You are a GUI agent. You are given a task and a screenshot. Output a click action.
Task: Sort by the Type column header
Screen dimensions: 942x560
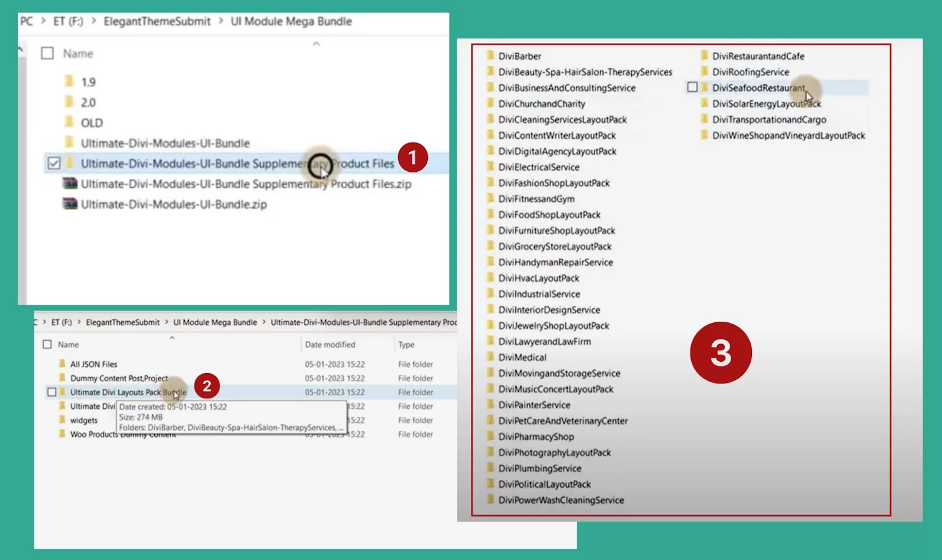point(406,345)
